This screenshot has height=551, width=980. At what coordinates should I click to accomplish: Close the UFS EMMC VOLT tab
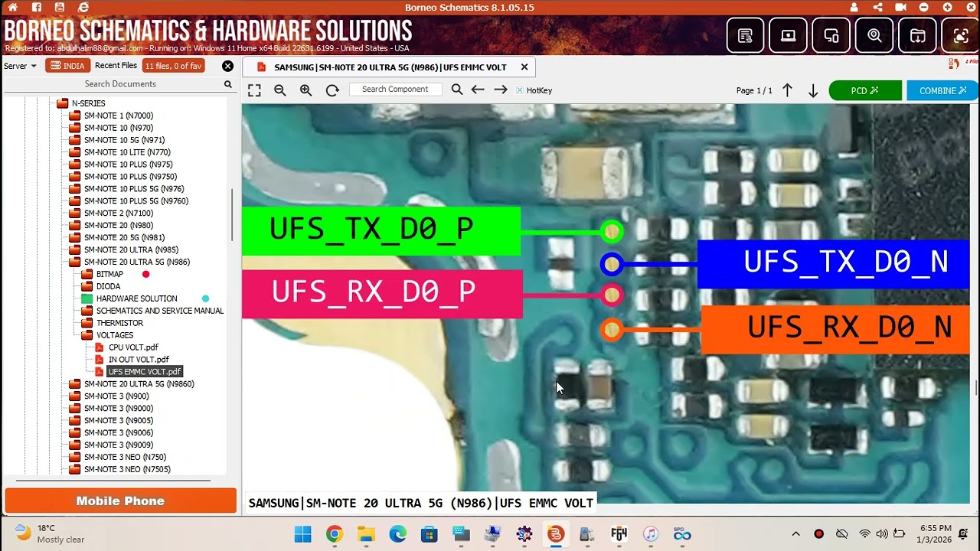[x=524, y=67]
